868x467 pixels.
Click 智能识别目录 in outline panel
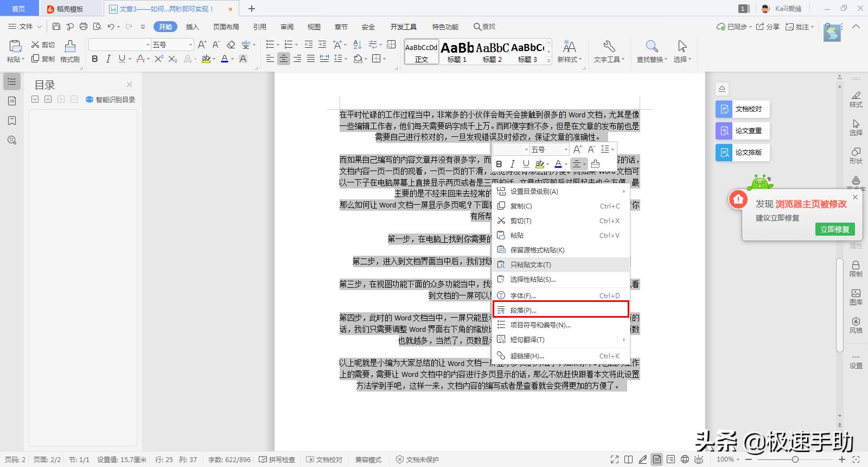(x=111, y=99)
